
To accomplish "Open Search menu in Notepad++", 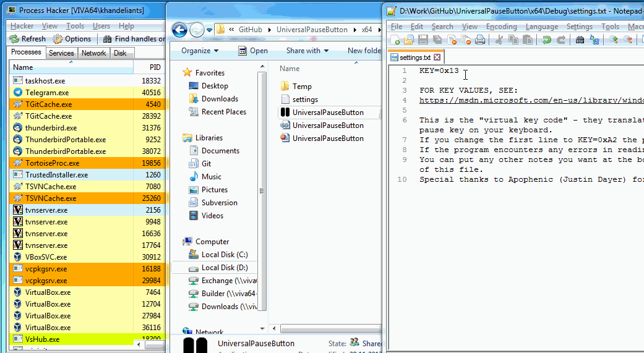I will pos(442,26).
